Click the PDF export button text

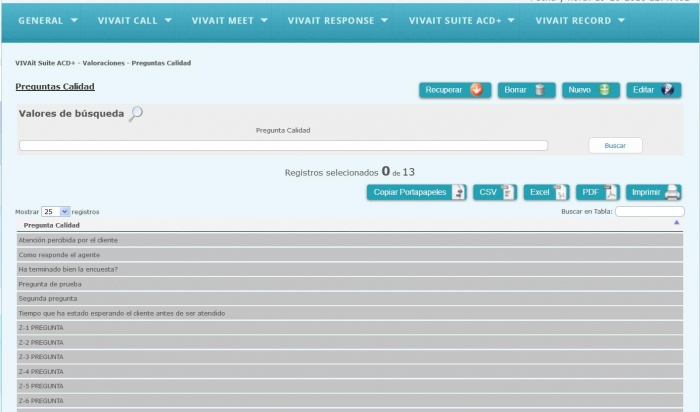(x=590, y=192)
